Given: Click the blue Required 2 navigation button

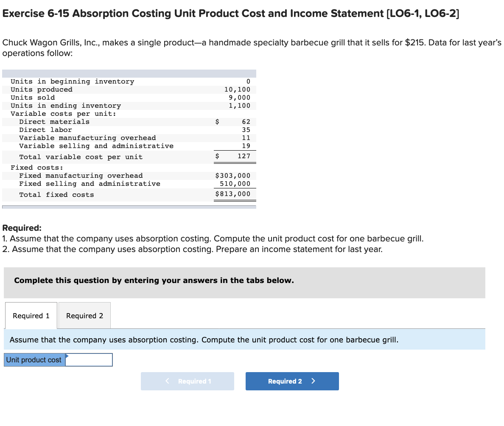Looking at the screenshot, I should (292, 381).
